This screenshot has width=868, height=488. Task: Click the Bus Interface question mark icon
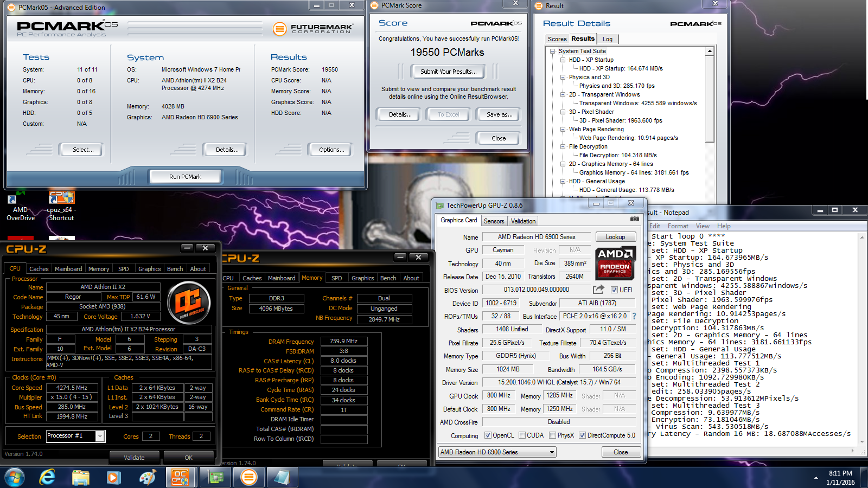(x=634, y=316)
